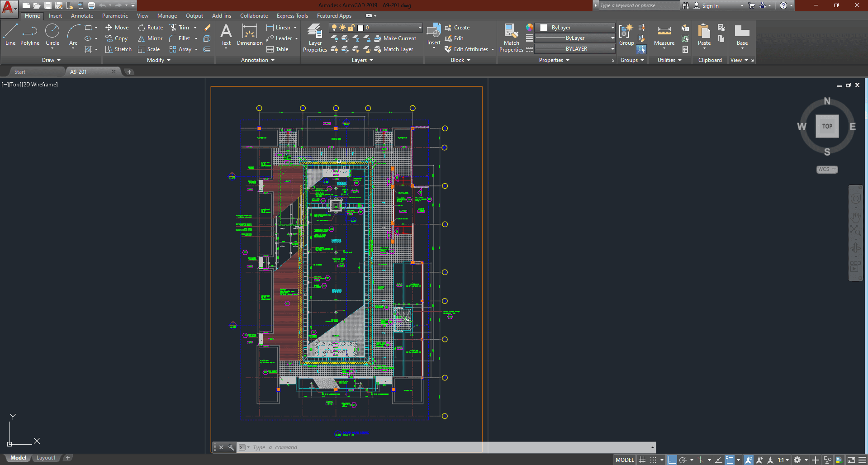The width and height of the screenshot is (868, 465).
Task: Toggle Ortho mode in status bar
Action: tap(672, 460)
